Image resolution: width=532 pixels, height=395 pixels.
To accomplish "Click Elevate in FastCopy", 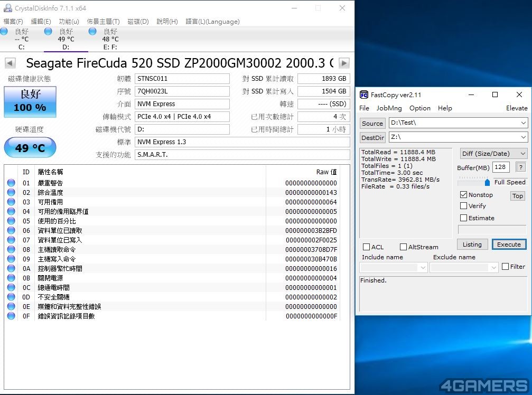I will 517,108.
